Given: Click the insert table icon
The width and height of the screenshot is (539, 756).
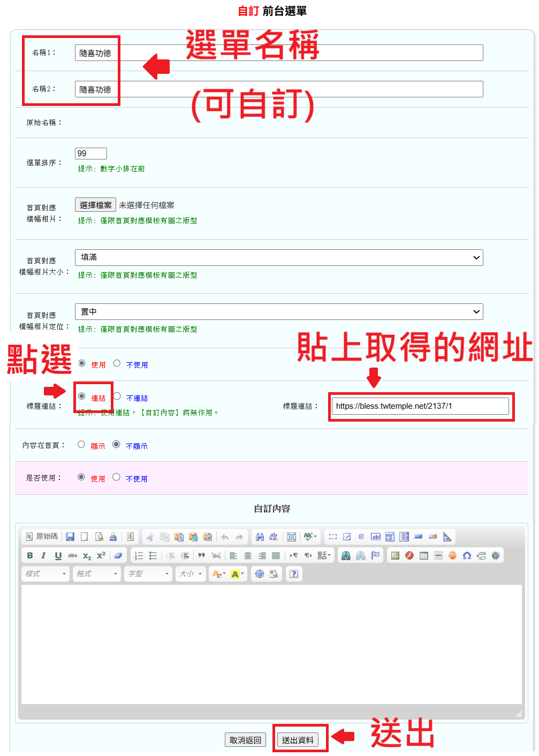Looking at the screenshot, I should coord(424,556).
